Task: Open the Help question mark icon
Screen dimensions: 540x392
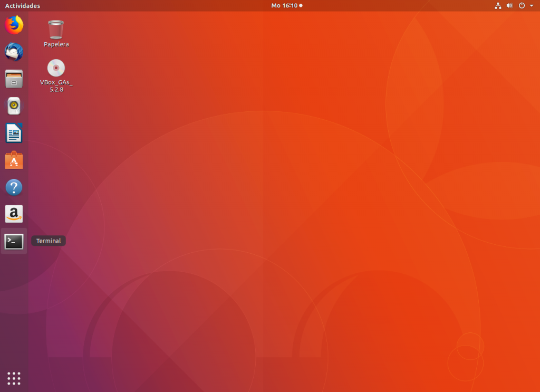Action: click(x=14, y=187)
